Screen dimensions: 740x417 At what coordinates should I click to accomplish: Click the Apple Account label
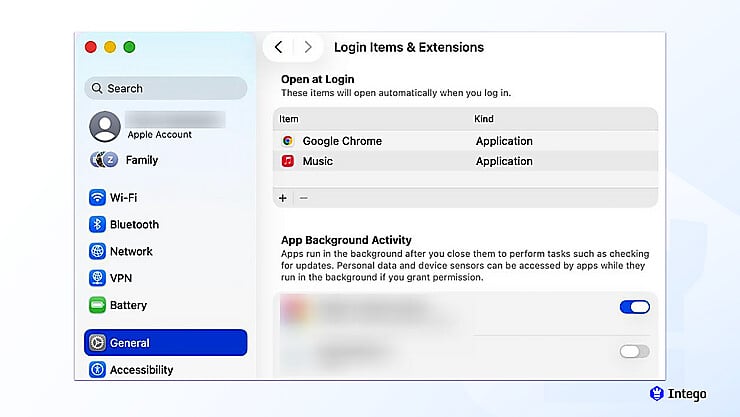tap(160, 134)
